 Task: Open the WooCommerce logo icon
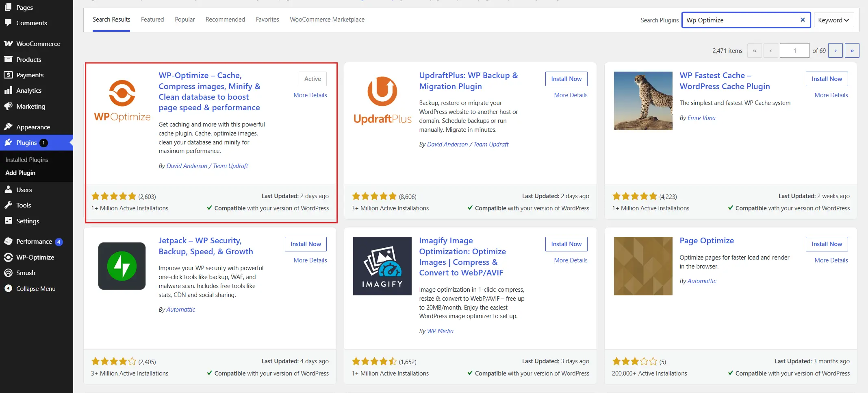tap(8, 44)
